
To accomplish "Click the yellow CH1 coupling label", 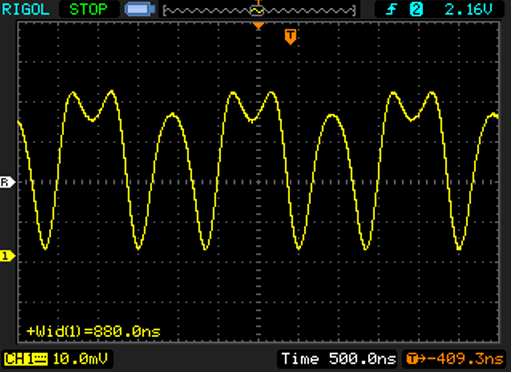I will click(x=26, y=359).
